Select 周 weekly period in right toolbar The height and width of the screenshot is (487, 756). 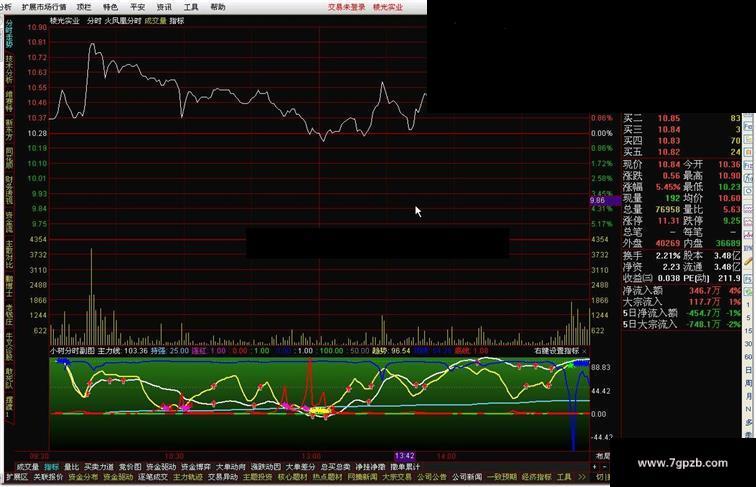(x=748, y=383)
